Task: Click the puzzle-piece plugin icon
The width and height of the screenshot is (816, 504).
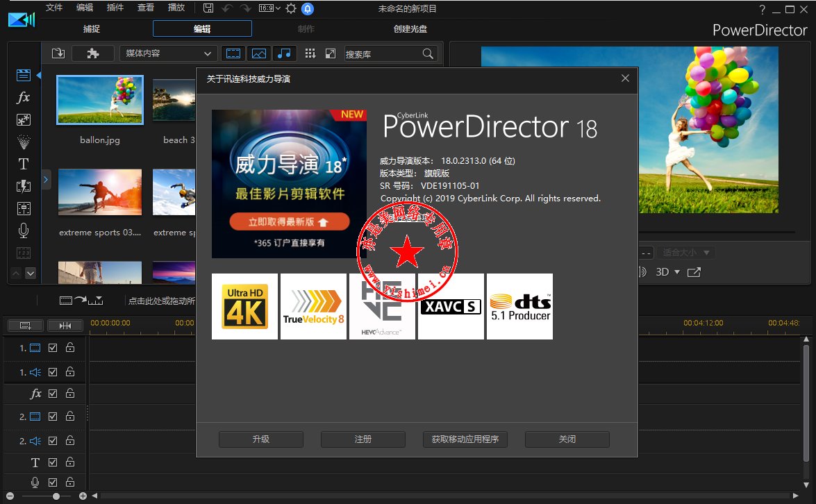Action: [x=93, y=53]
